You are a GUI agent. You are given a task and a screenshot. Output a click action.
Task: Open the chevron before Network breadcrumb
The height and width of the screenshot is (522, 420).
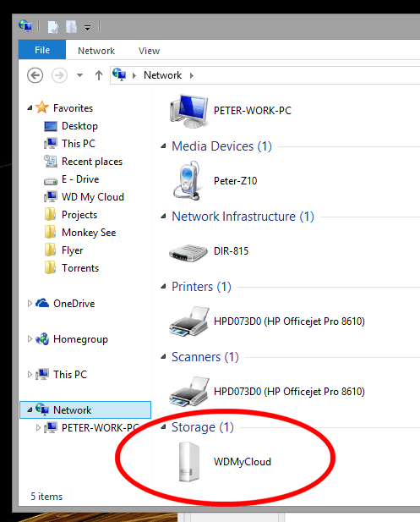[x=134, y=75]
